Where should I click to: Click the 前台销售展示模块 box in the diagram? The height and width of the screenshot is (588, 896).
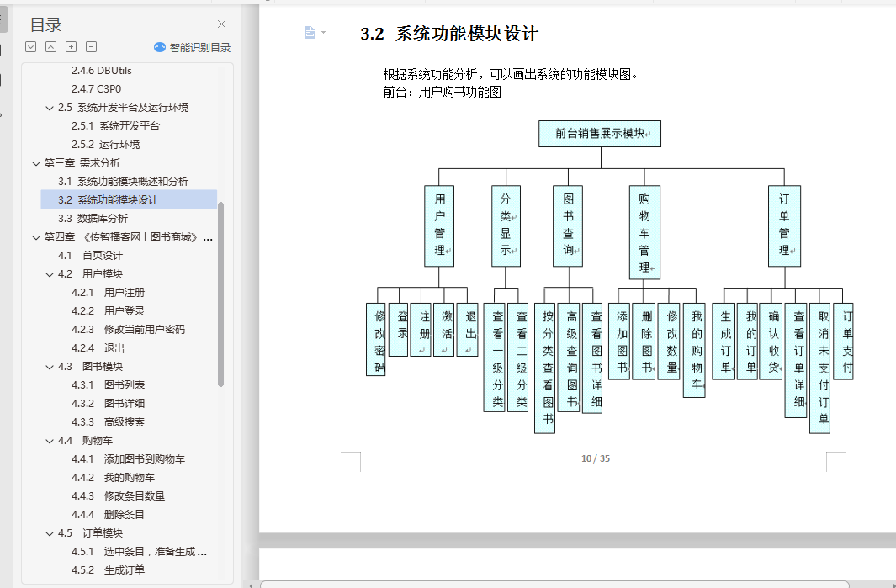coord(600,134)
